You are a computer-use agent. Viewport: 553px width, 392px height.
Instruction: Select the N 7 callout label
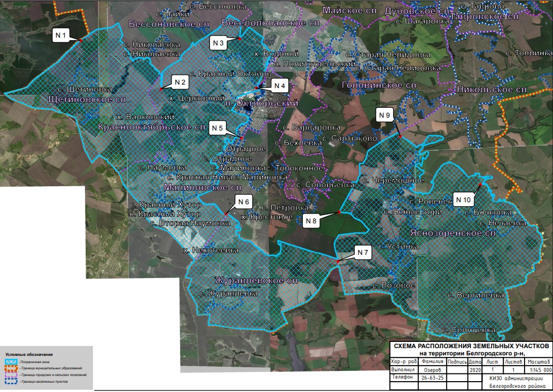click(363, 252)
